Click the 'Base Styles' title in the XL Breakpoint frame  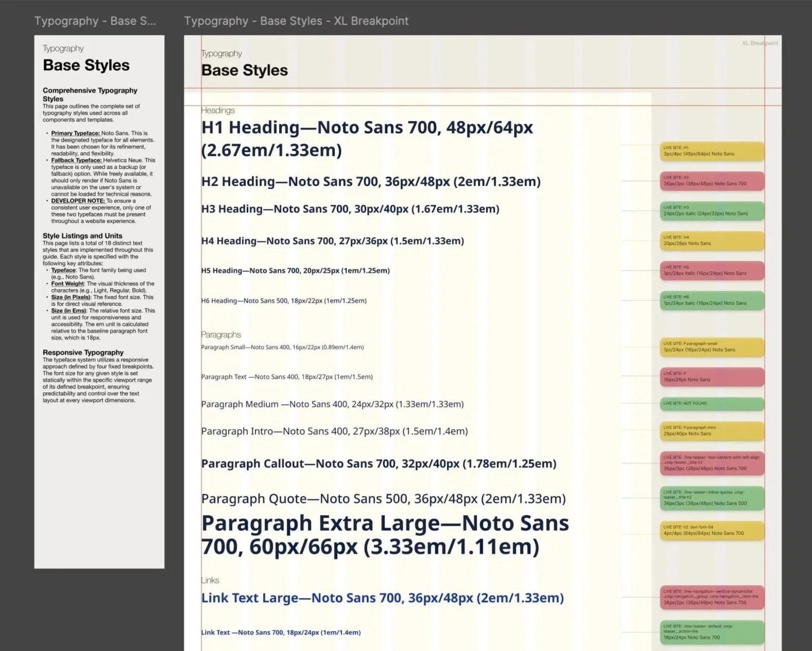click(245, 71)
